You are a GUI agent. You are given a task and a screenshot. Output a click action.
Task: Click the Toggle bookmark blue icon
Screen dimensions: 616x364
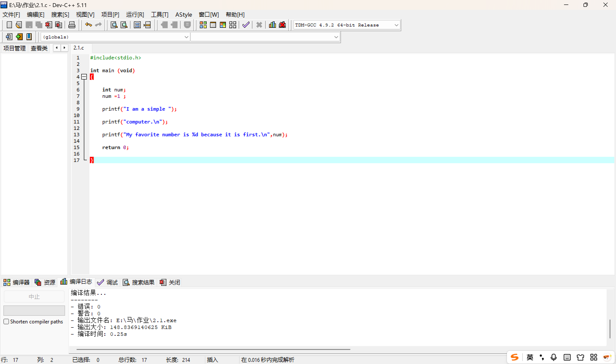29,37
